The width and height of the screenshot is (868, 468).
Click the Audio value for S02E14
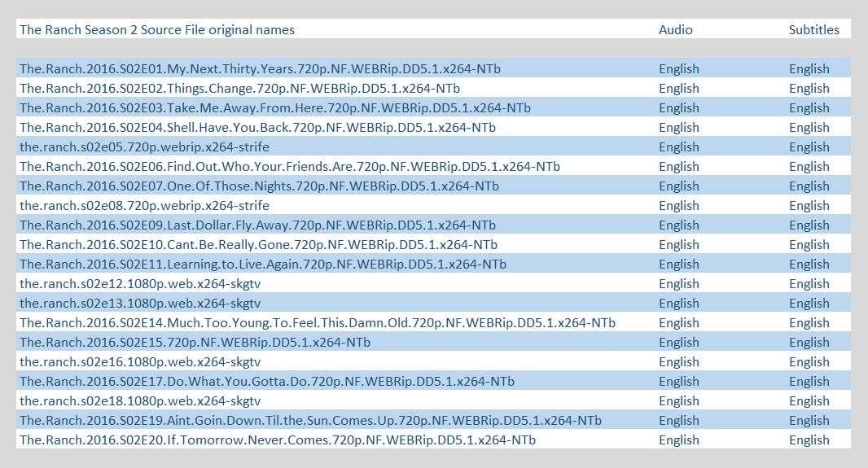click(x=678, y=323)
